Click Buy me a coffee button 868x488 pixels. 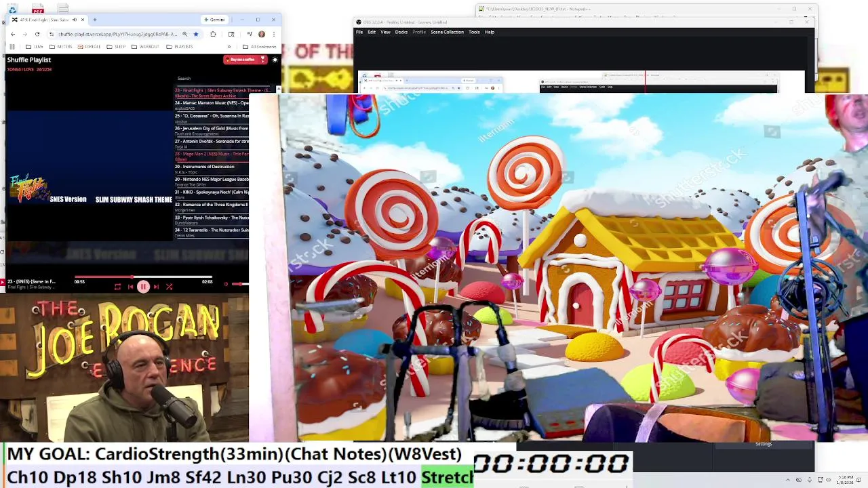(245, 60)
